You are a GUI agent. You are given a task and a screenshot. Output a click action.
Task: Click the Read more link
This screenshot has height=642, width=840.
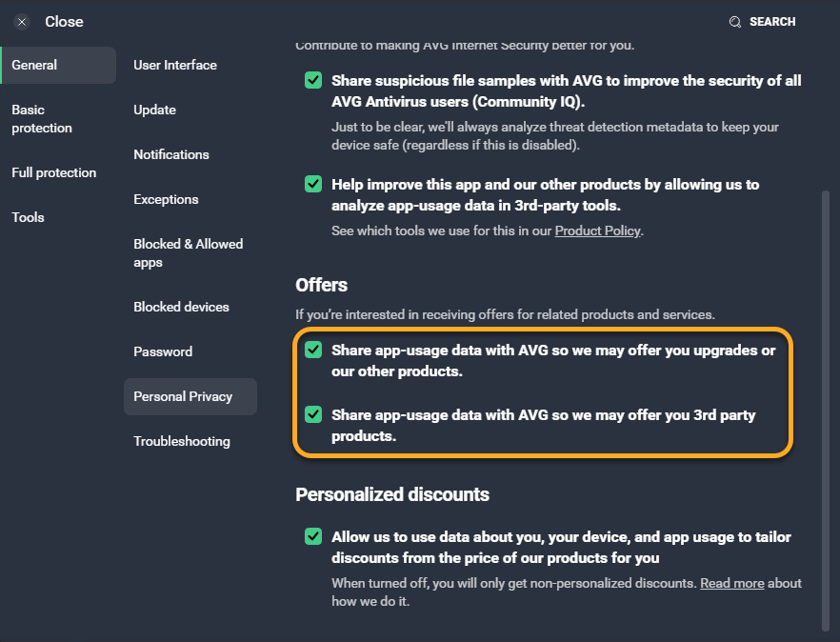click(731, 583)
